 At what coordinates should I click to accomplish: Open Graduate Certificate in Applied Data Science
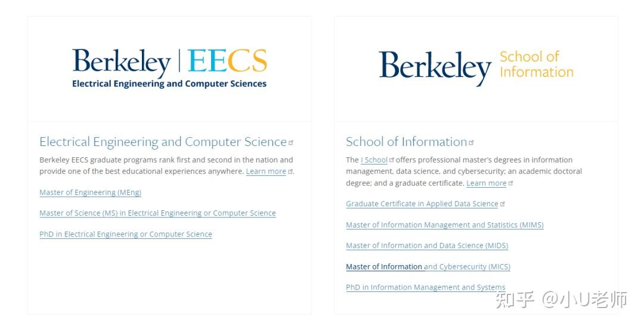(x=422, y=204)
